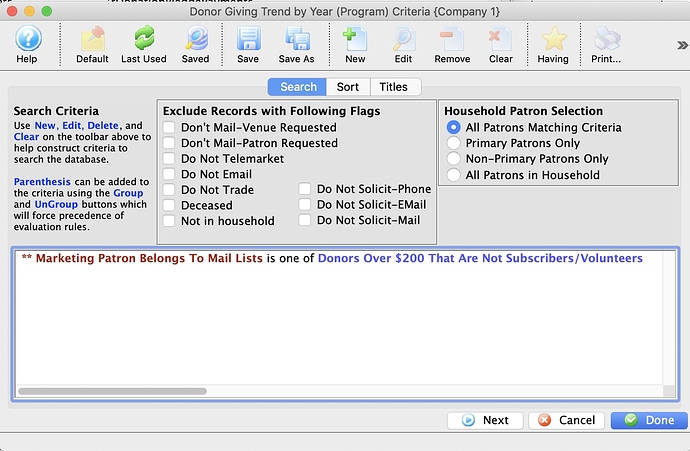This screenshot has width=690, height=451.
Task: Select Primary Patrons Only
Action: tap(454, 143)
